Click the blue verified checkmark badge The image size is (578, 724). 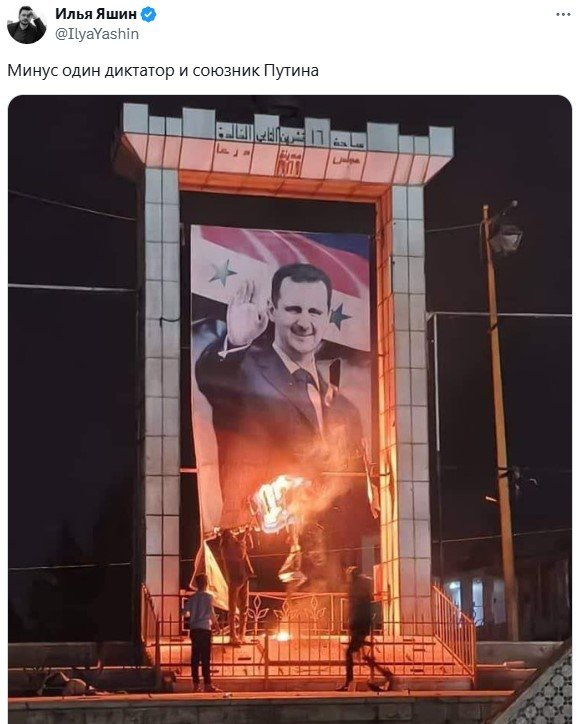click(x=148, y=14)
